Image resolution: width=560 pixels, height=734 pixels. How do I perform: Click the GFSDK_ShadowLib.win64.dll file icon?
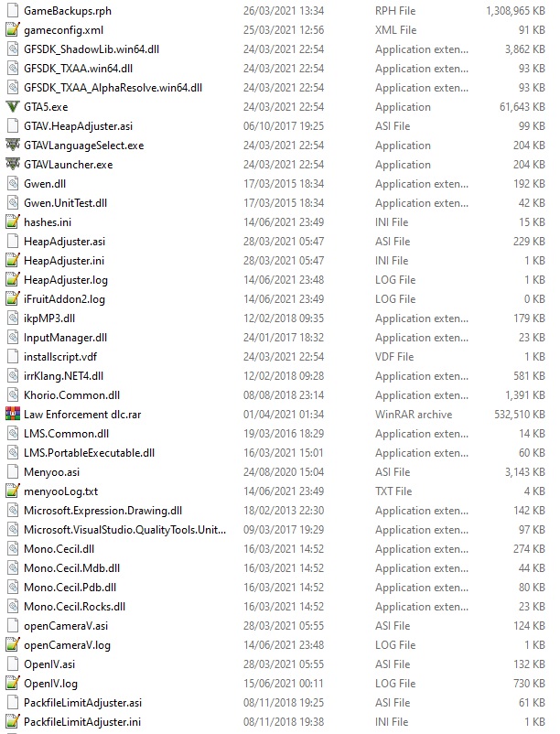pos(13,49)
